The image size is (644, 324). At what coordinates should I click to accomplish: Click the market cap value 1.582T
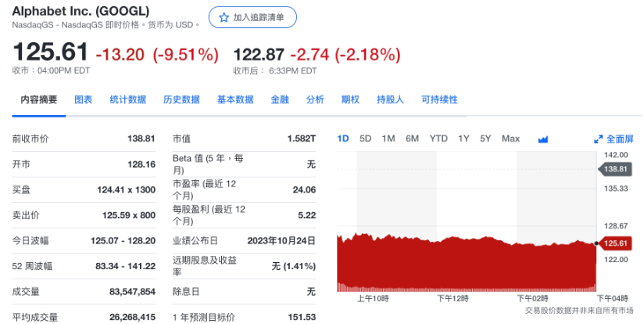(302, 139)
